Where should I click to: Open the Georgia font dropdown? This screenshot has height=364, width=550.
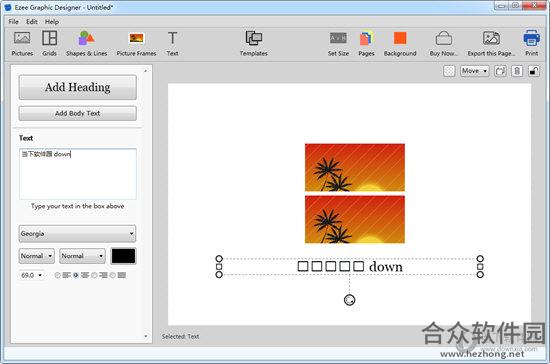(77, 234)
